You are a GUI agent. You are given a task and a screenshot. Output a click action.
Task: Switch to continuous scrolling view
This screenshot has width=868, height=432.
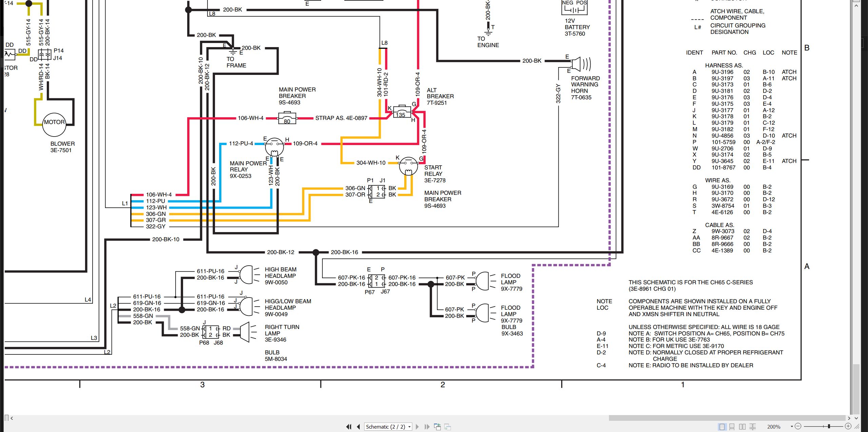point(732,427)
